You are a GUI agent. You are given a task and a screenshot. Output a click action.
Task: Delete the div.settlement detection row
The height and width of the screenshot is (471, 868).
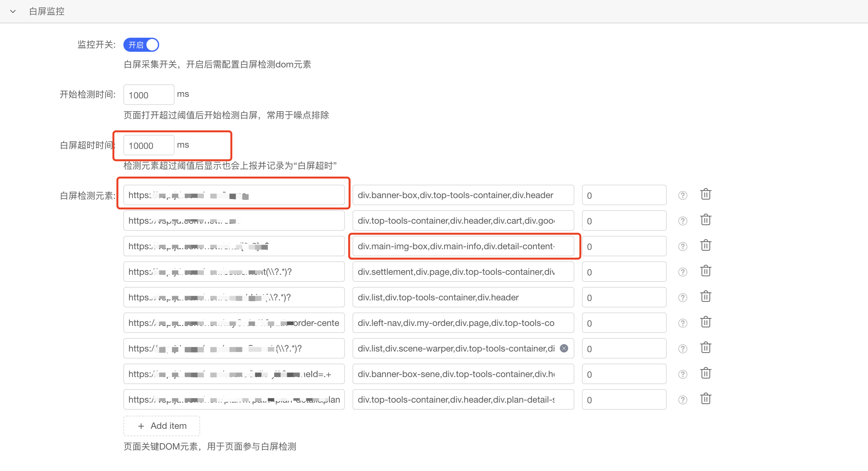coord(705,272)
